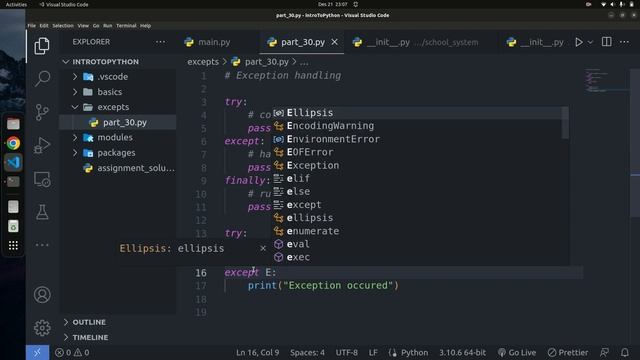The image size is (640, 360).
Task: Open Files app from the Ubuntu dock
Action: point(13,123)
